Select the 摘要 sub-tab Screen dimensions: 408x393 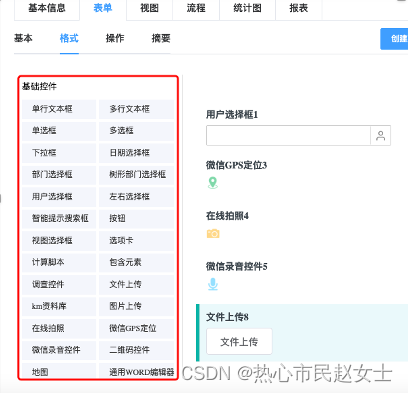[x=161, y=38]
